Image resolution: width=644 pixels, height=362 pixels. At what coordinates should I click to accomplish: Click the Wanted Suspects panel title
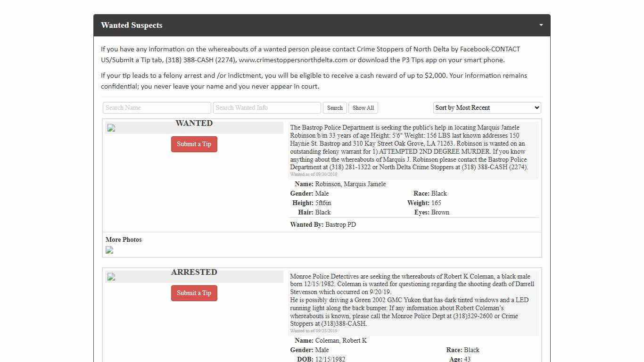tap(132, 25)
